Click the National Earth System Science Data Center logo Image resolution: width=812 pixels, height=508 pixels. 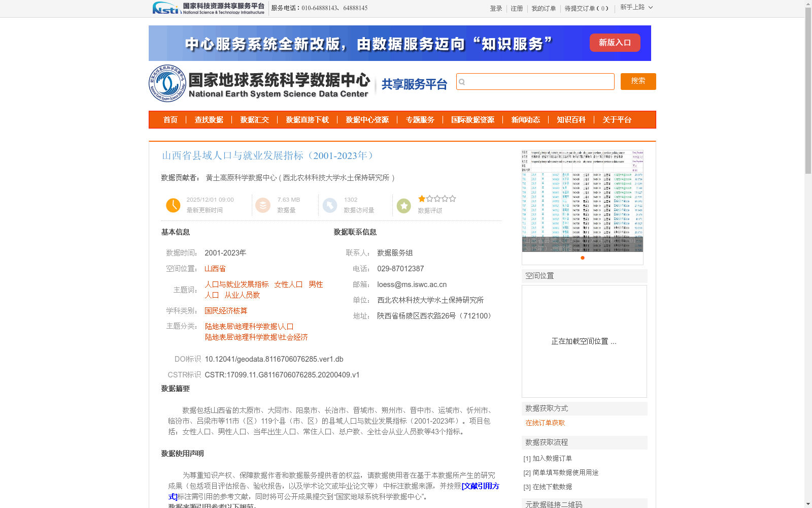click(x=259, y=83)
